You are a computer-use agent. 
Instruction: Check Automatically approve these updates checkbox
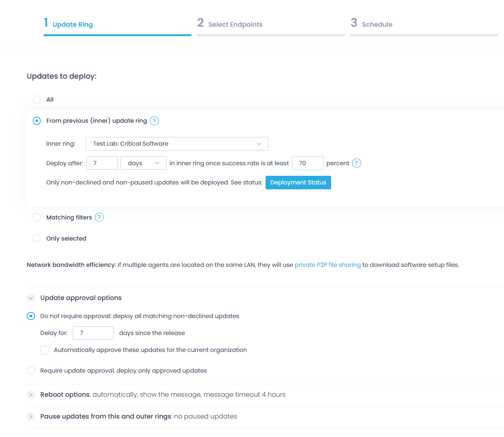point(44,350)
